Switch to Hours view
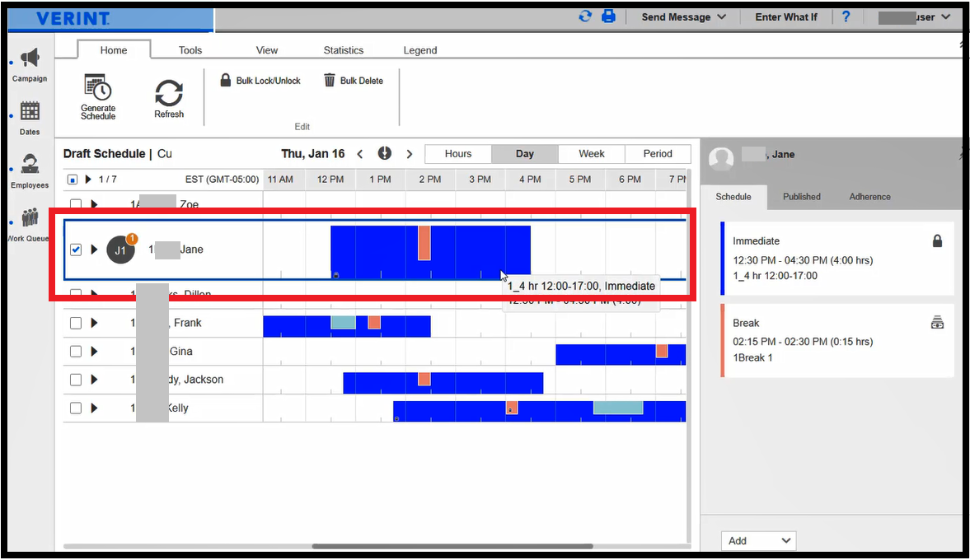The width and height of the screenshot is (970, 560). (x=457, y=154)
